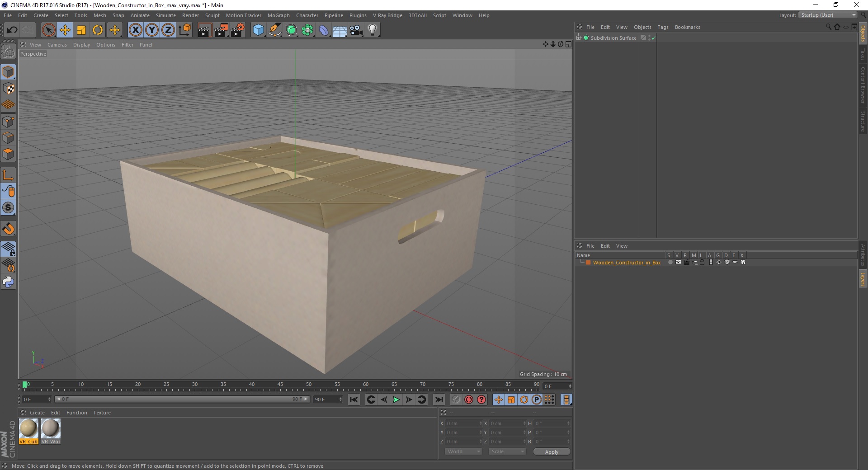Toggle solo dot for Wooden_Constructor_in_Box layer
Viewport: 868px width, 470px height.
[x=670, y=262]
